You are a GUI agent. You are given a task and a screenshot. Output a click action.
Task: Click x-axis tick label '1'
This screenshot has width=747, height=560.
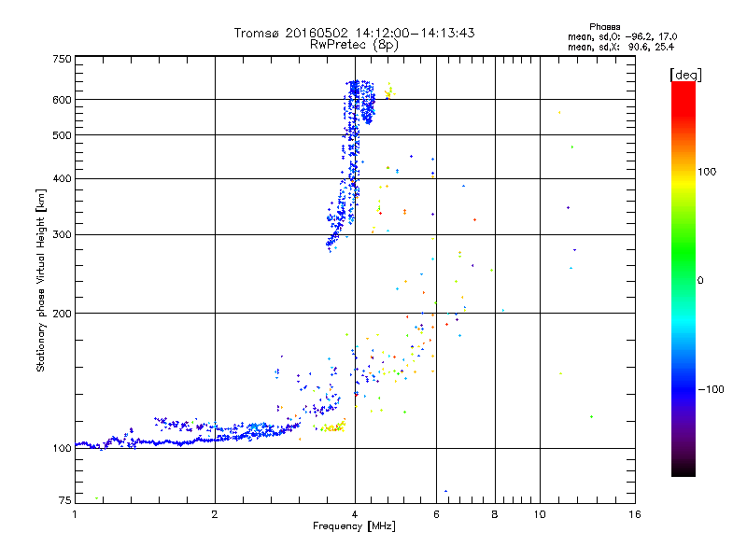click(75, 514)
